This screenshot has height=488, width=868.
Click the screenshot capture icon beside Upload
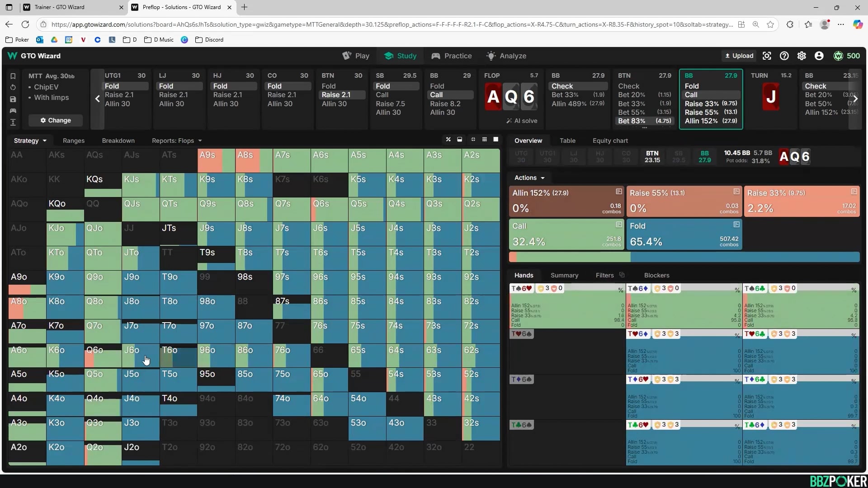pyautogui.click(x=767, y=56)
